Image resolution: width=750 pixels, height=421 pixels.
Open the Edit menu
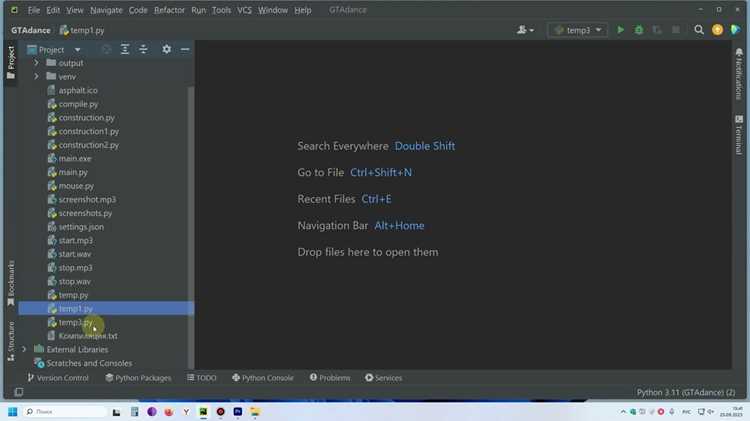tap(53, 10)
